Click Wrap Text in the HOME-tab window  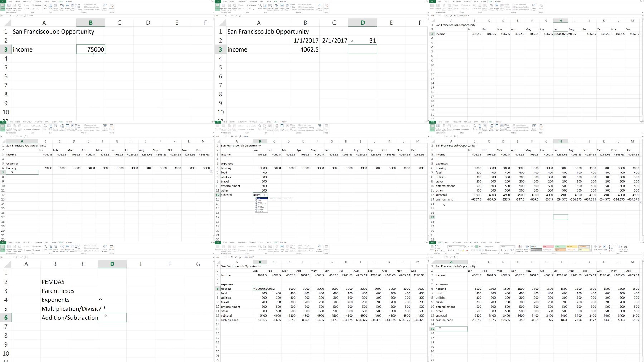coord(489,247)
